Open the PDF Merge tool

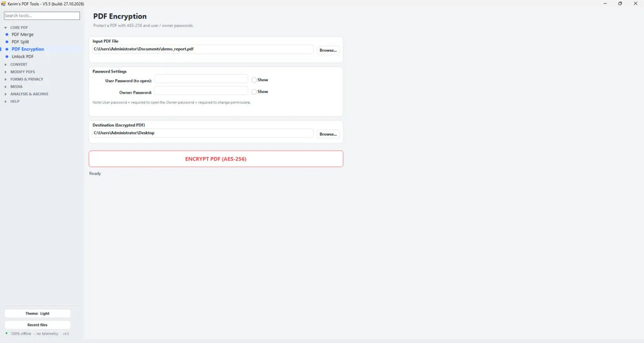[x=23, y=35]
